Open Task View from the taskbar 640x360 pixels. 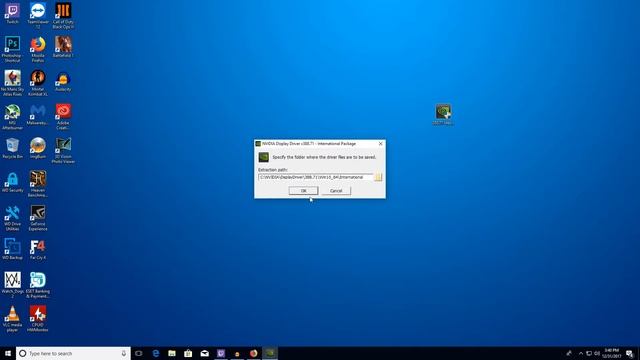coord(139,353)
